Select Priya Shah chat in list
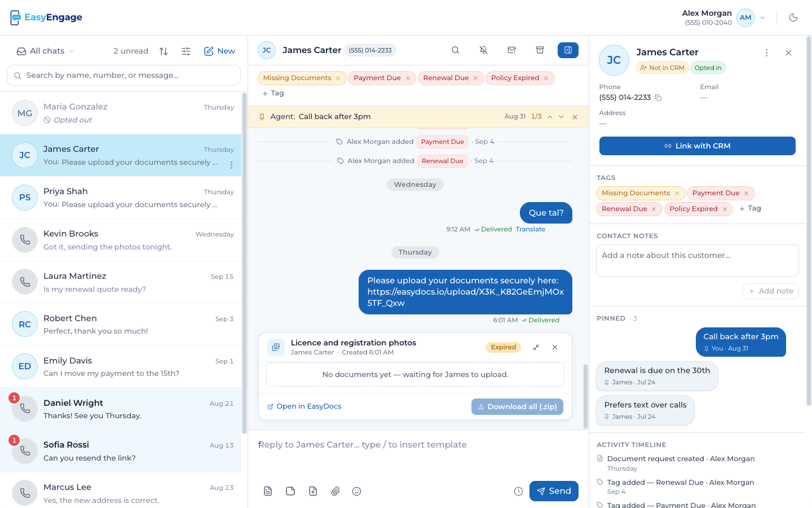The height and width of the screenshot is (508, 812). 121,198
